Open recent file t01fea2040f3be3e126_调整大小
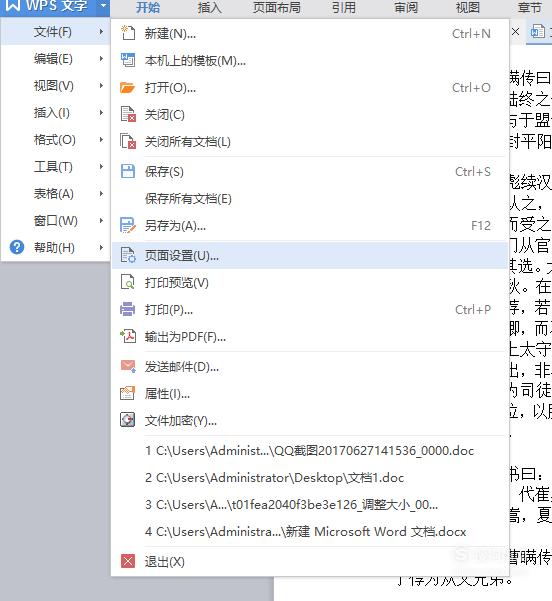This screenshot has width=552, height=601. (310, 504)
